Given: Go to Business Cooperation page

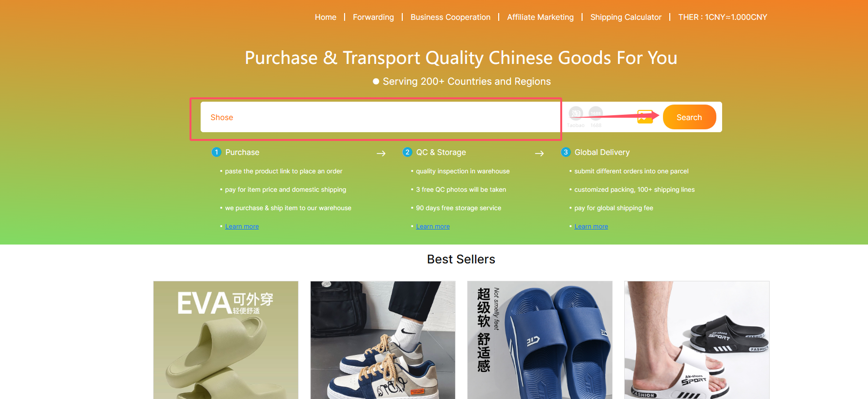Looking at the screenshot, I should (450, 17).
